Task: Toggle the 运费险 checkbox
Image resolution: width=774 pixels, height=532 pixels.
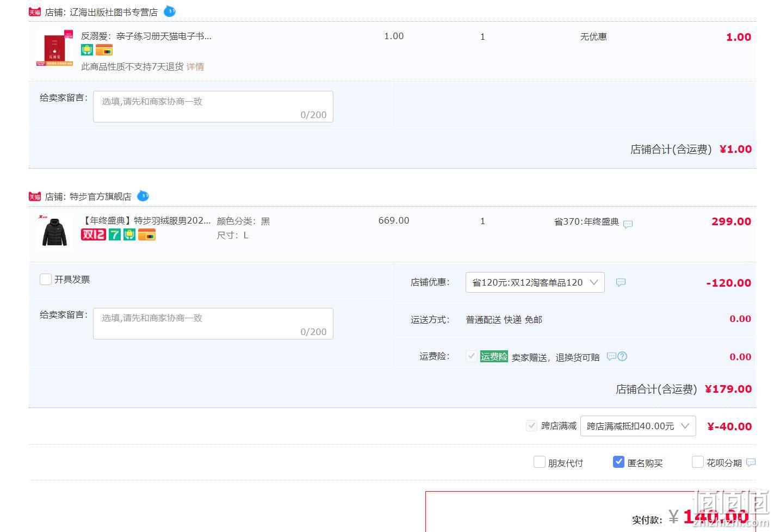Action: 472,356
